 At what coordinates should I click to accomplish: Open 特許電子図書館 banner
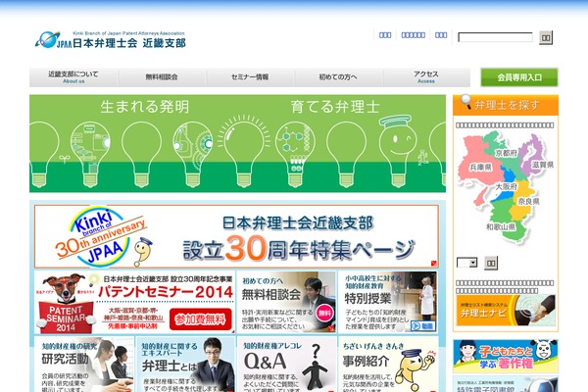(x=506, y=384)
